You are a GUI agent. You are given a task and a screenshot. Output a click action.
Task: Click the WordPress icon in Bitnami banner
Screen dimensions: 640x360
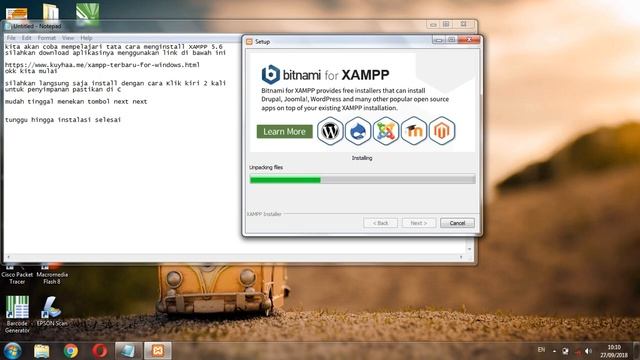pos(330,131)
